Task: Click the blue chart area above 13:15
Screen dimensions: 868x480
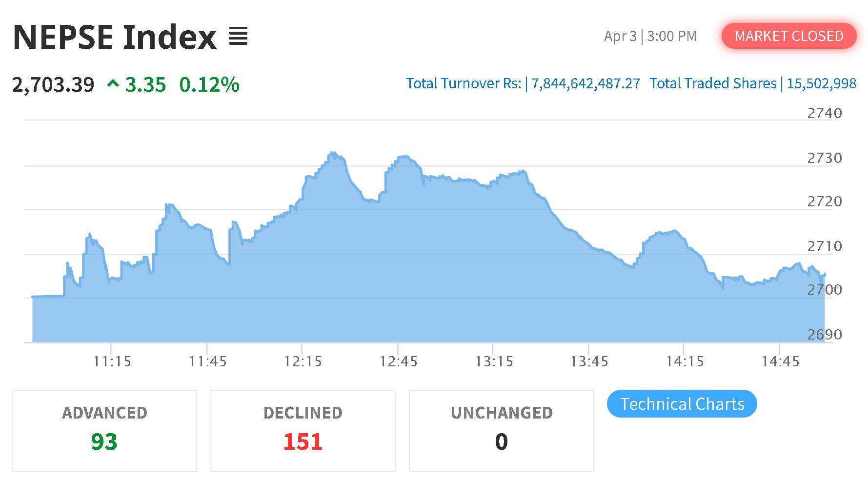Action: pyautogui.click(x=493, y=263)
